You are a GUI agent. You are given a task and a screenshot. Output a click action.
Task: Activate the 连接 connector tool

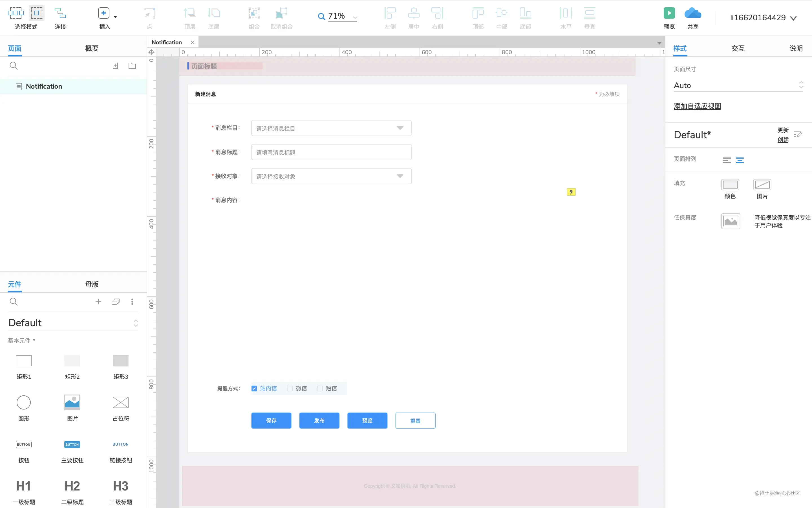point(60,13)
